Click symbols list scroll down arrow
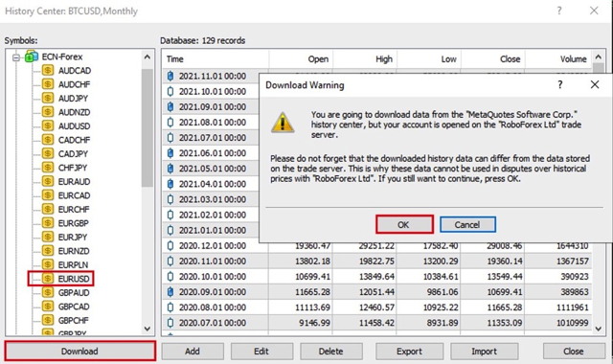The width and height of the screenshot is (613, 364). tap(147, 329)
